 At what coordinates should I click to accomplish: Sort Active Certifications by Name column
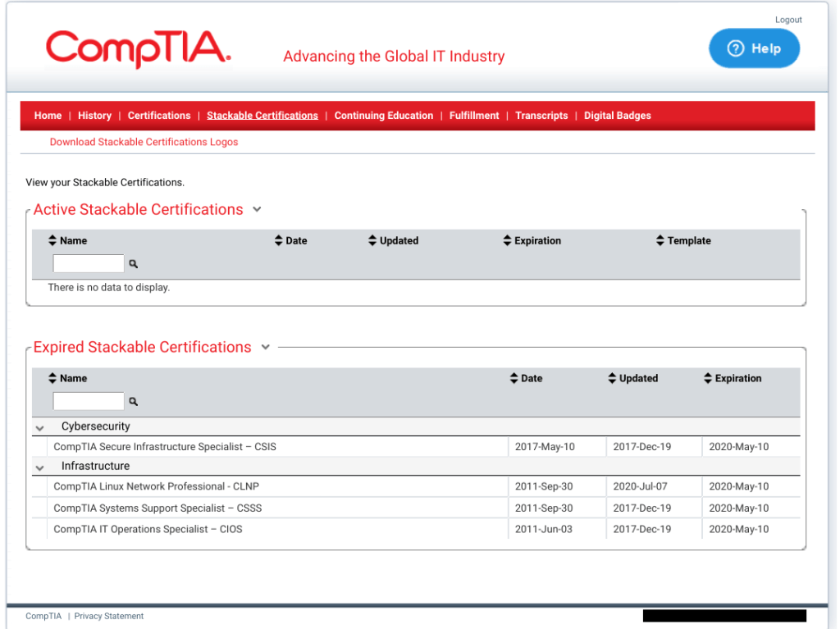click(67, 241)
